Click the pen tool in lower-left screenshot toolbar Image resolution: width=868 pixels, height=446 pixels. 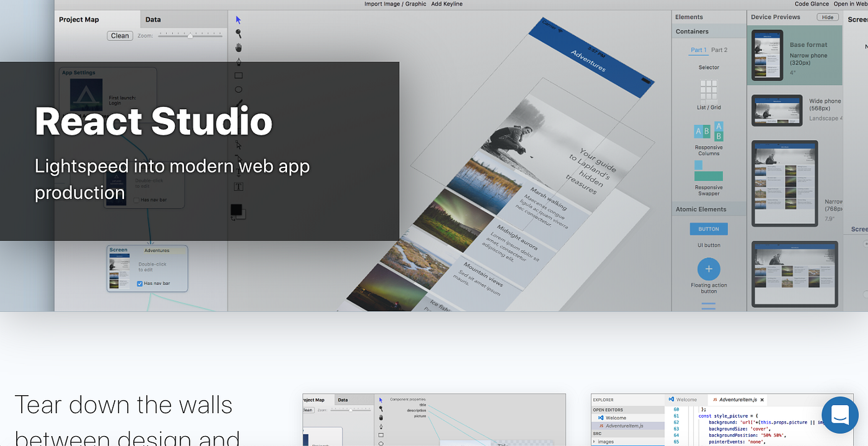pyautogui.click(x=381, y=426)
